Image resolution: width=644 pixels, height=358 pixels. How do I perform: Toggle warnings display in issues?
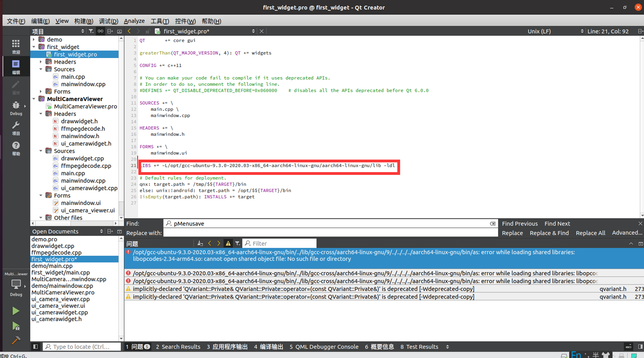(228, 243)
